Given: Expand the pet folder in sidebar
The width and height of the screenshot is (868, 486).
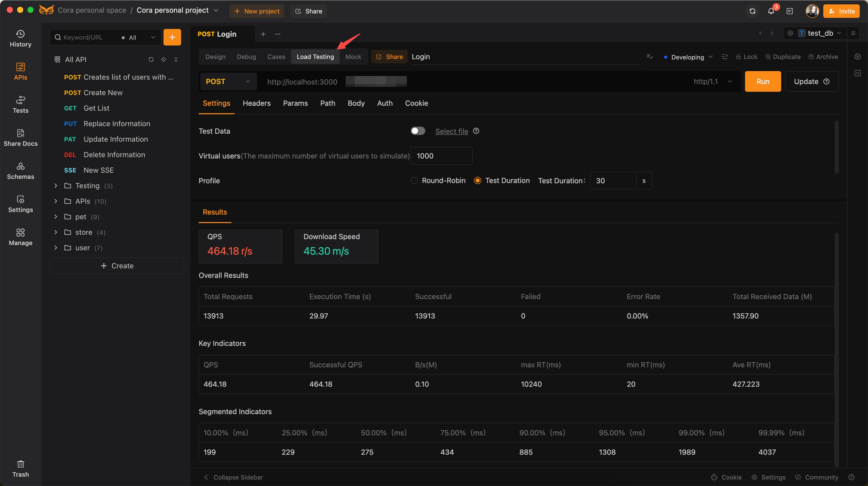Looking at the screenshot, I should click(56, 216).
